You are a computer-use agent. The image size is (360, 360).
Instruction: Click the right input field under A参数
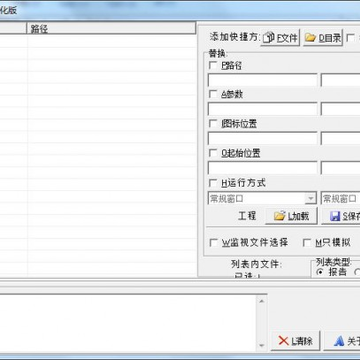(340, 109)
